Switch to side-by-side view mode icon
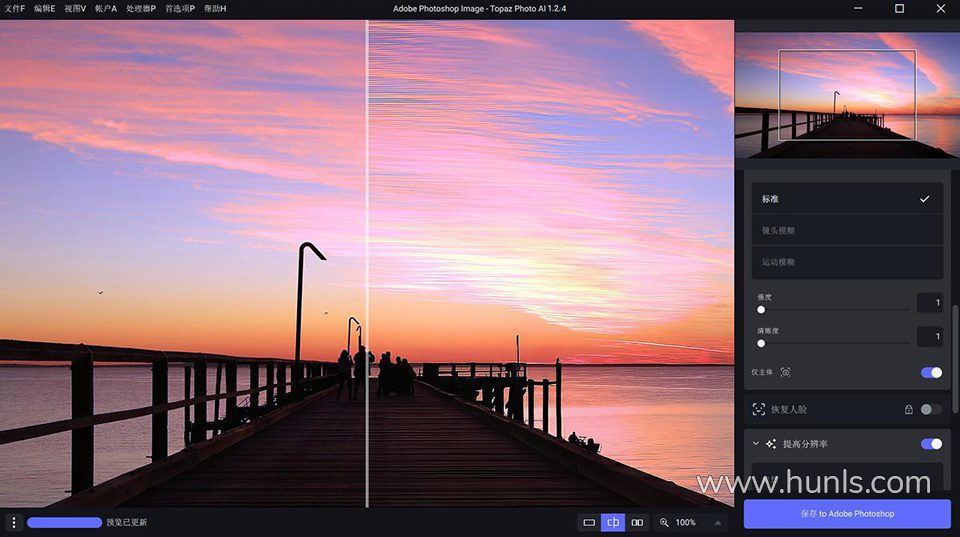960x537 pixels. point(637,522)
